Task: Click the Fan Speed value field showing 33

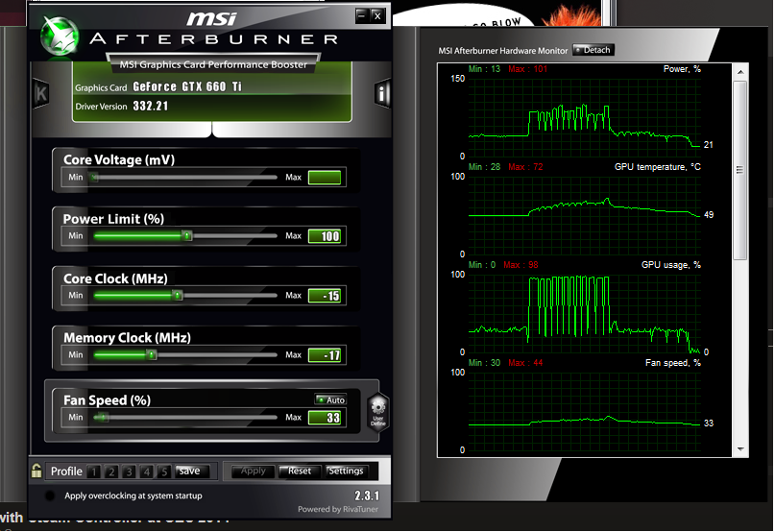Action: tap(325, 418)
